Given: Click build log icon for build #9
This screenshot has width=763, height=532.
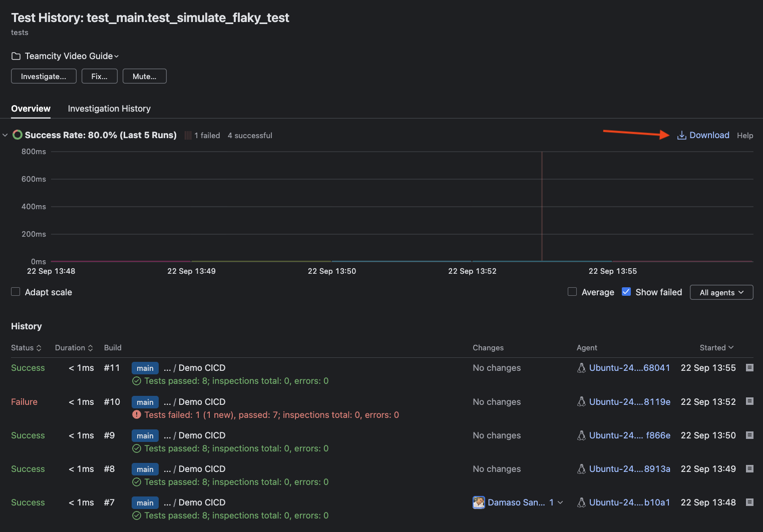Looking at the screenshot, I should 749,435.
